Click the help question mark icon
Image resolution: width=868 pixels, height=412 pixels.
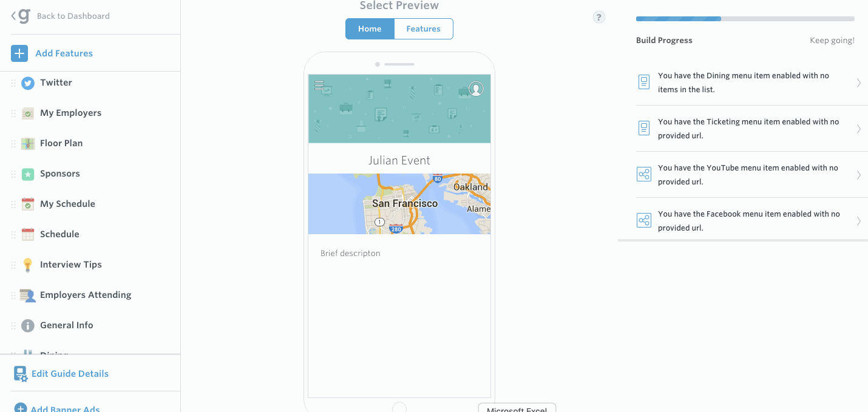(598, 17)
